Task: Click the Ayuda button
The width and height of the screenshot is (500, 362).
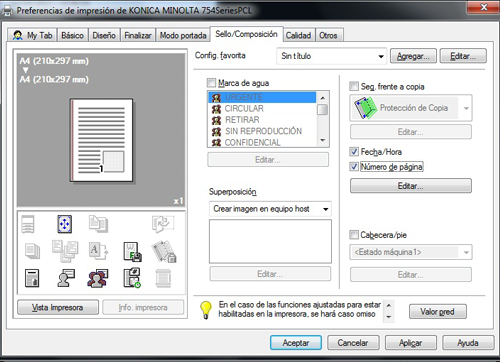Action: (468, 343)
